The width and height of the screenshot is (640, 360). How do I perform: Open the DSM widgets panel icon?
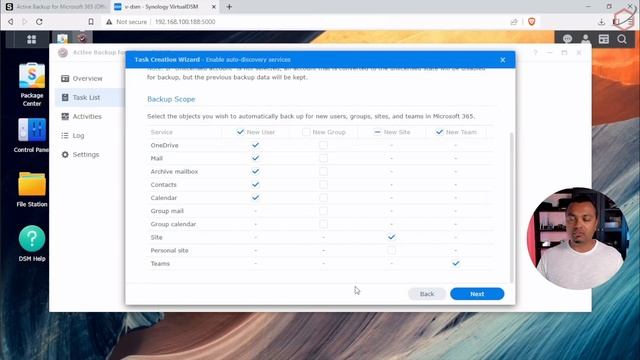[x=604, y=39]
